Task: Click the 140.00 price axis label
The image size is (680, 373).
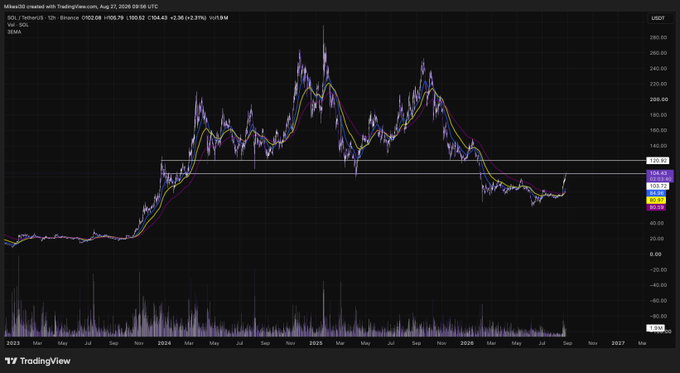Action: pos(658,146)
